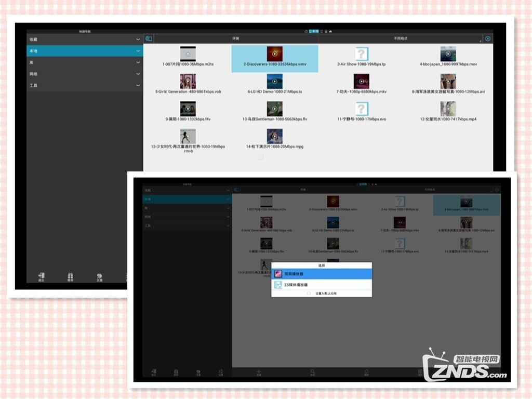Open 9 f4v video in upper window
Screen dimensions: 532x399
pyautogui.click(x=188, y=112)
